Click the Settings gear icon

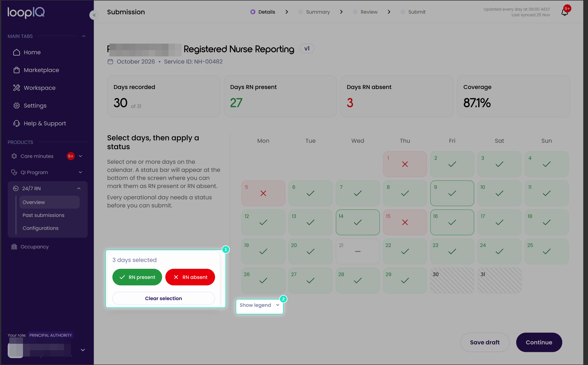point(17,106)
